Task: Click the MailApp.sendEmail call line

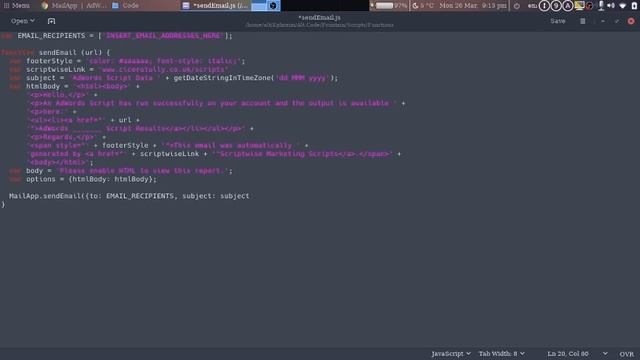Action: pos(129,196)
